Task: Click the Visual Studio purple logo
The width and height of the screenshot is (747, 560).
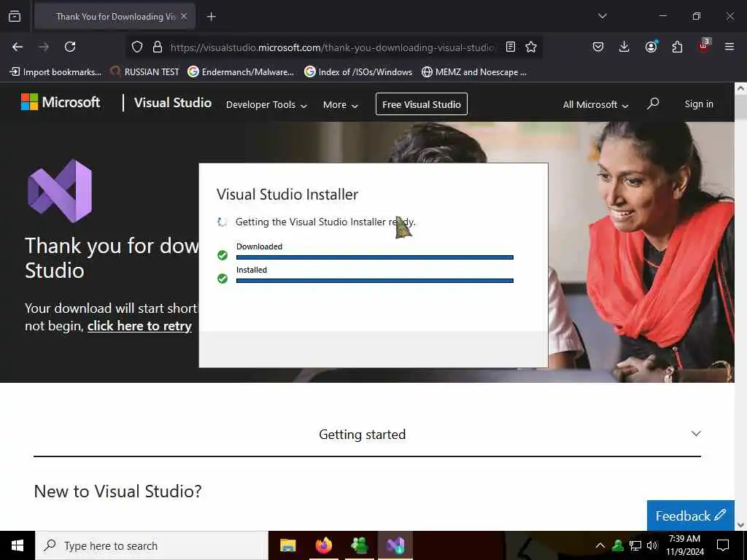Action: (60, 191)
